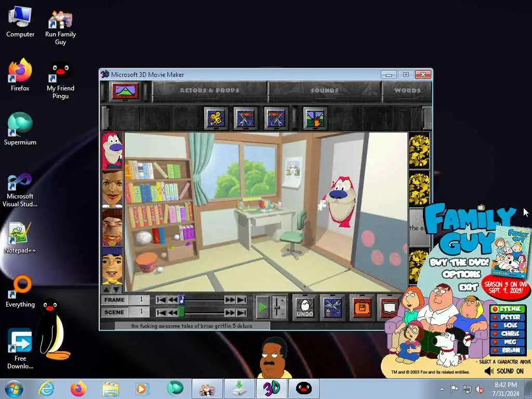The height and width of the screenshot is (399, 532).
Task: Select the Run Family Guy desktop shortcut
Action: click(x=60, y=27)
